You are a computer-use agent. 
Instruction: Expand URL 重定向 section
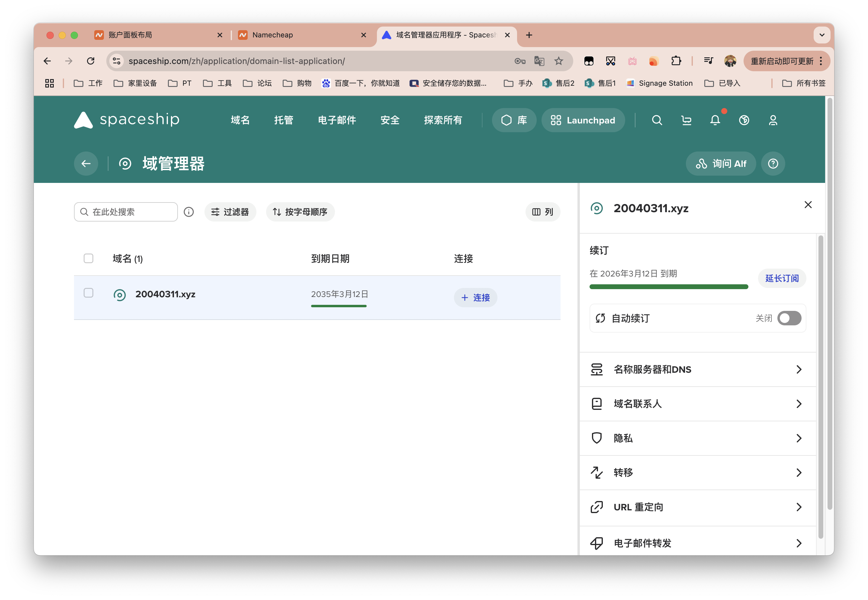pyautogui.click(x=698, y=507)
